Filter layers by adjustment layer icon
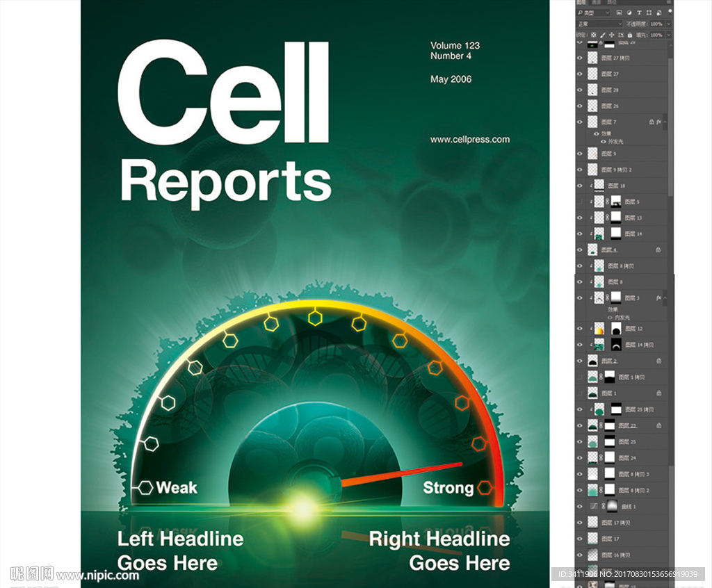Screen dimensions: 712x588 click(x=629, y=13)
